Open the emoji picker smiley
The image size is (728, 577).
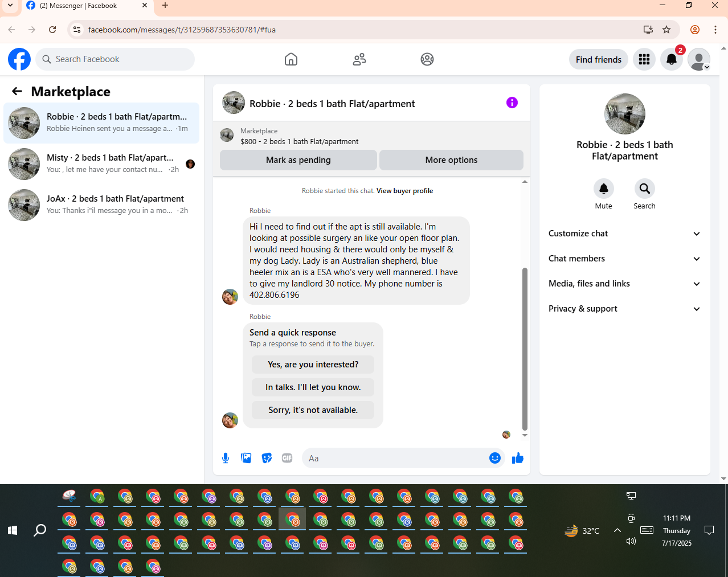pos(495,458)
